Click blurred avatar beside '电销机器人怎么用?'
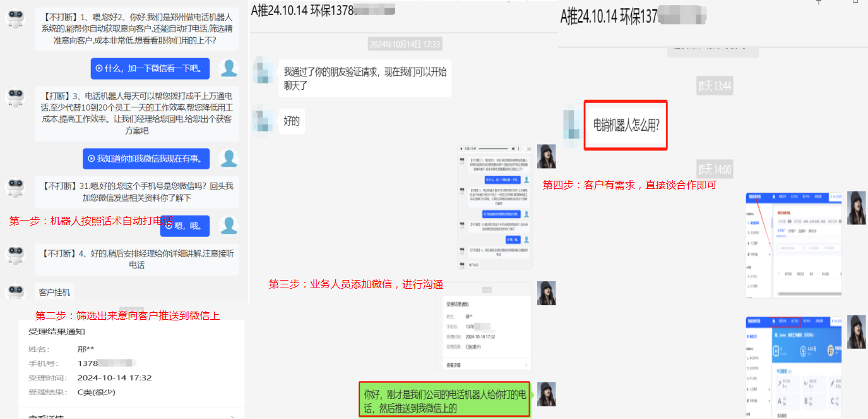This screenshot has height=419, width=868. pos(572,124)
